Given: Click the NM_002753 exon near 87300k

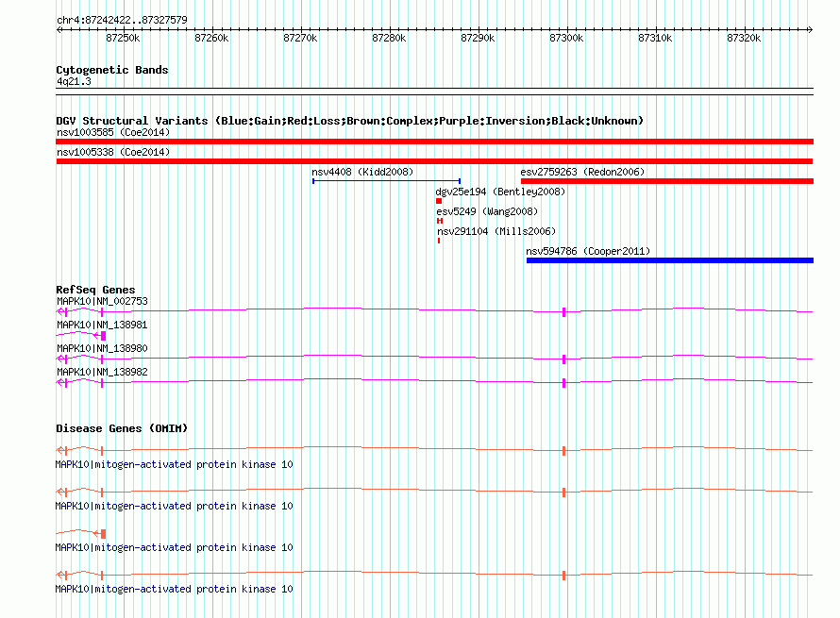Looking at the screenshot, I should point(564,312).
